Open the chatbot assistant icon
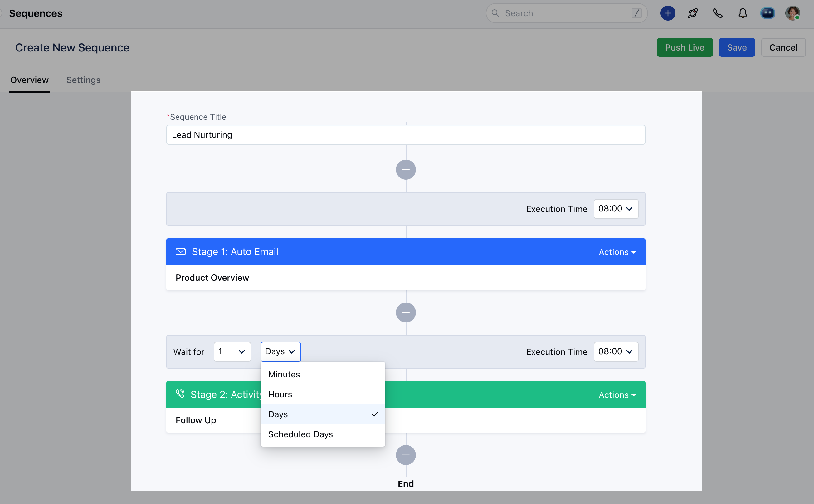Viewport: 814px width, 504px height. 767,13
